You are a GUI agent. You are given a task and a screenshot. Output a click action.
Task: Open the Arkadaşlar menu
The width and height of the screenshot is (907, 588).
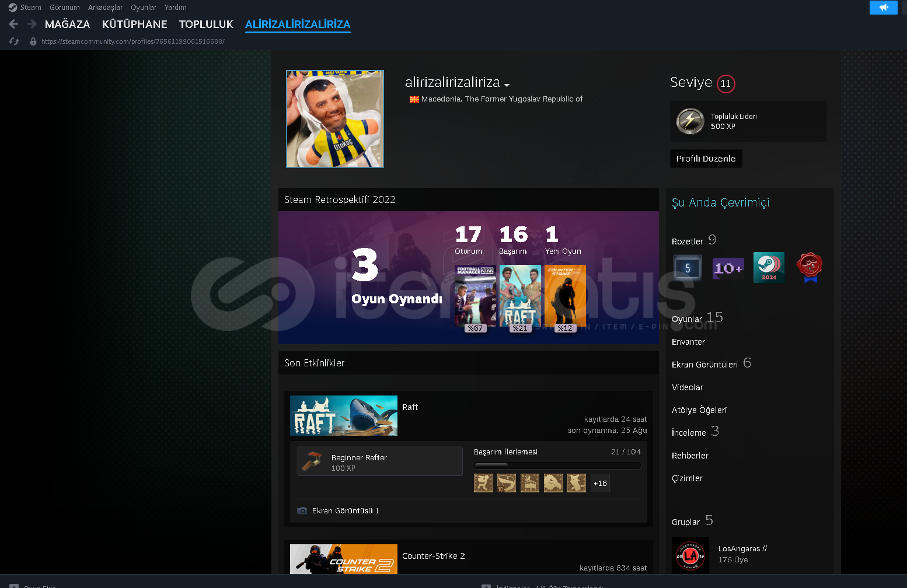point(105,8)
